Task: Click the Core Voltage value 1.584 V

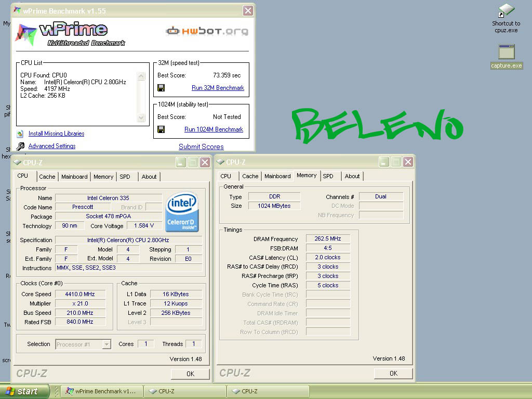Action: (x=144, y=225)
